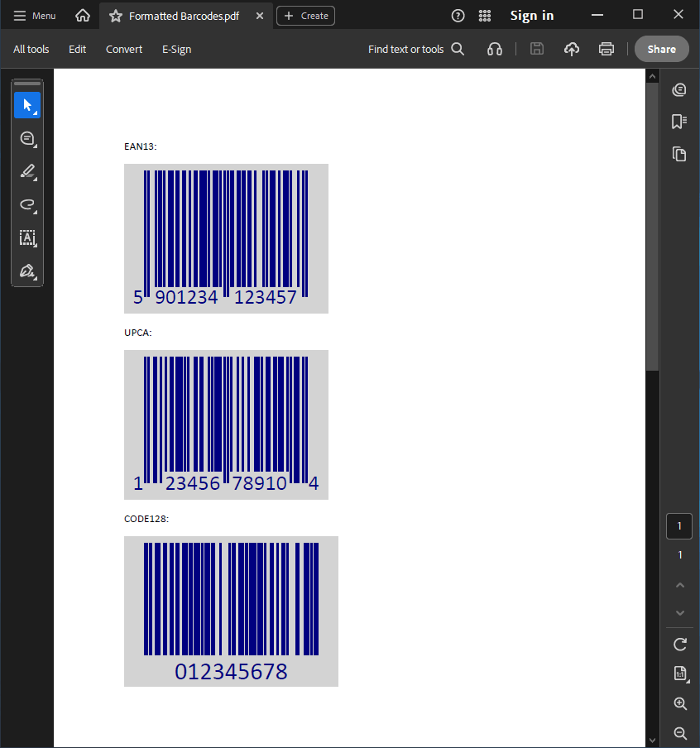
Task: Star the Formatted Barcodes.pdf document
Action: [x=116, y=17]
